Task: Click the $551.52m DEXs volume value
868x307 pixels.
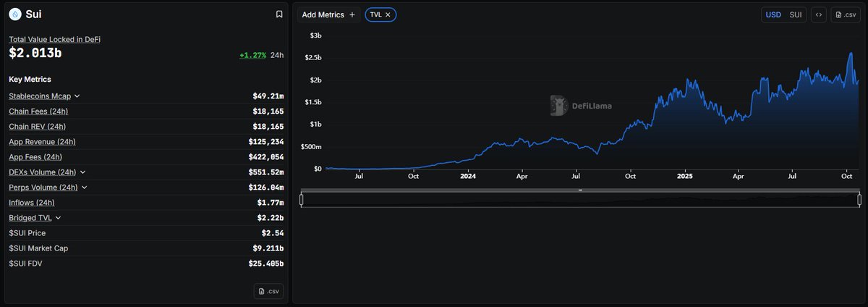Action: [x=266, y=172]
